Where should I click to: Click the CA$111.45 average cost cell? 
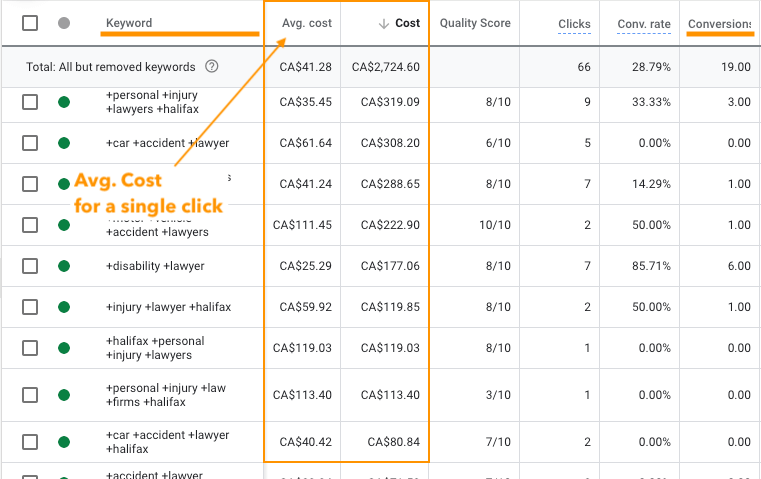click(302, 225)
